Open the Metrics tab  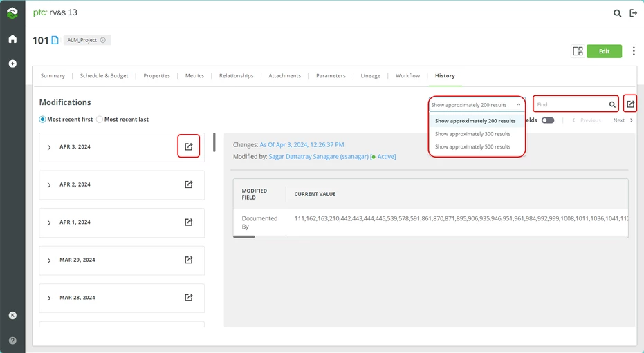(x=194, y=76)
